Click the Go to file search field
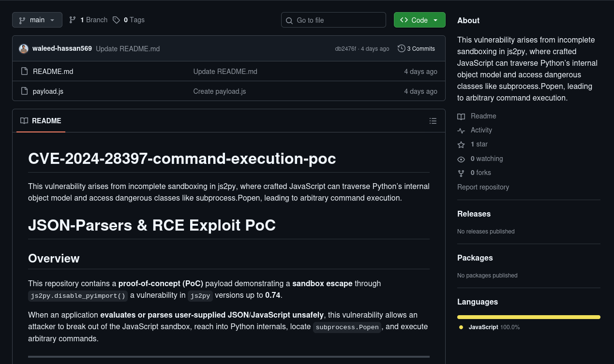614x364 pixels. tap(333, 20)
